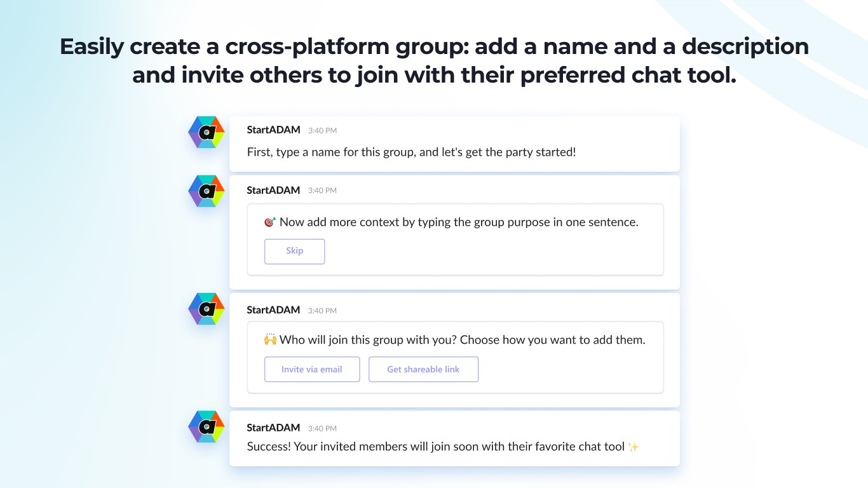Click the 3:40 PM timestamp on the first message

(x=322, y=130)
